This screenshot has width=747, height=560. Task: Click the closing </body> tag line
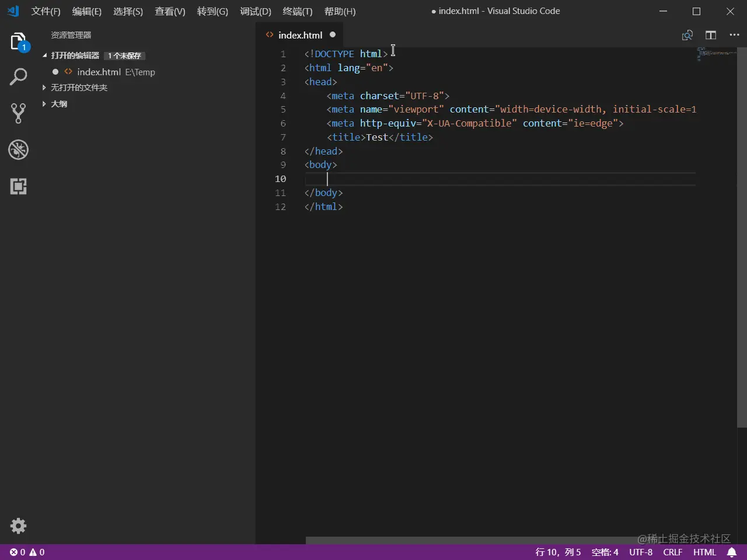pos(323,192)
